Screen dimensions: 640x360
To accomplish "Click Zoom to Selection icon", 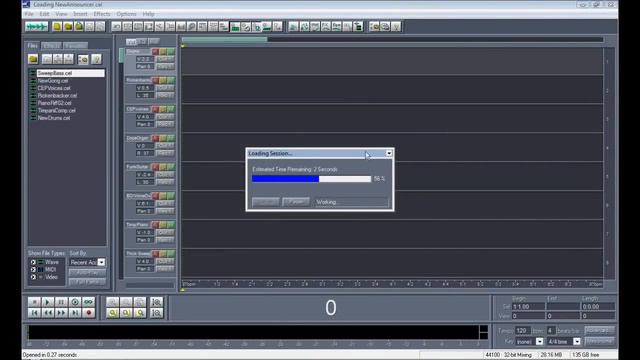I will (113, 313).
